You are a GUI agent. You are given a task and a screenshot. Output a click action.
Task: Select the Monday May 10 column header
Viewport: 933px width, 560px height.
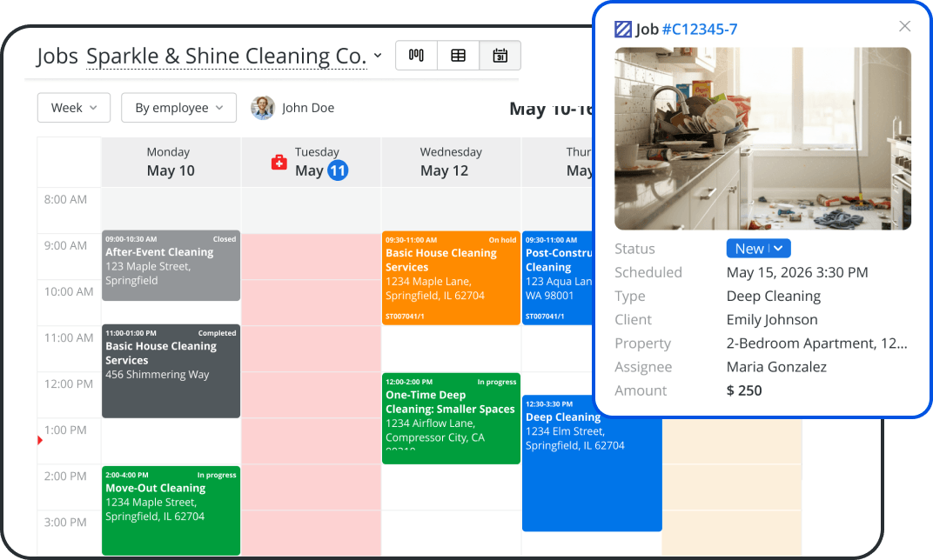171,163
